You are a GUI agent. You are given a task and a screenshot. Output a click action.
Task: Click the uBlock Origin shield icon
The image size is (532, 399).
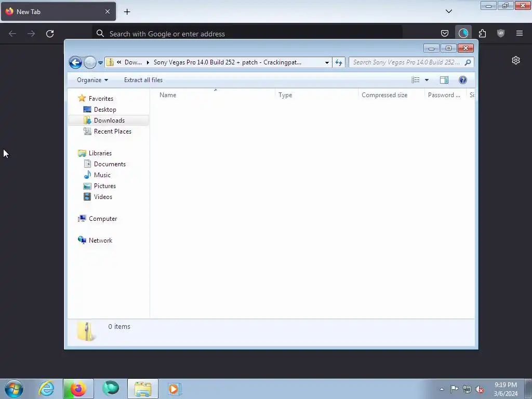click(x=501, y=33)
